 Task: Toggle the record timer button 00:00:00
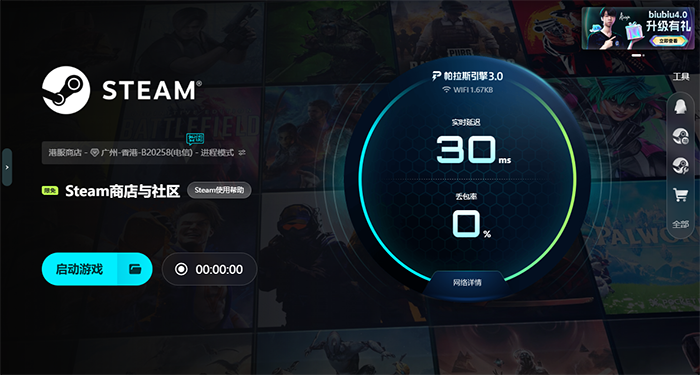click(x=209, y=269)
